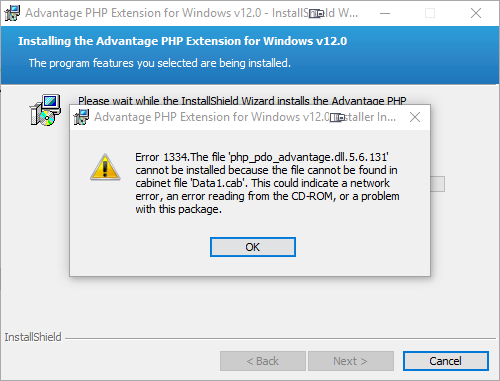
Task: Click the main wizard window title text
Action: pyautogui.click(x=192, y=13)
